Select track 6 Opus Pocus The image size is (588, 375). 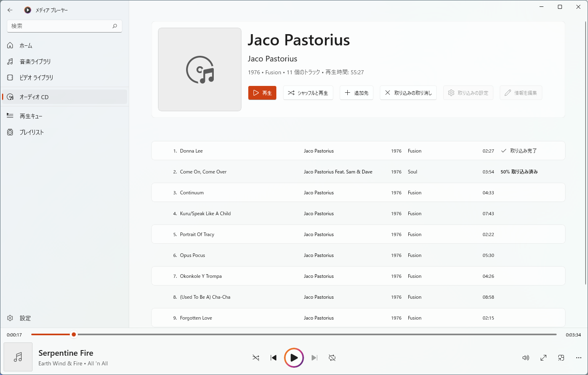pyautogui.click(x=358, y=255)
